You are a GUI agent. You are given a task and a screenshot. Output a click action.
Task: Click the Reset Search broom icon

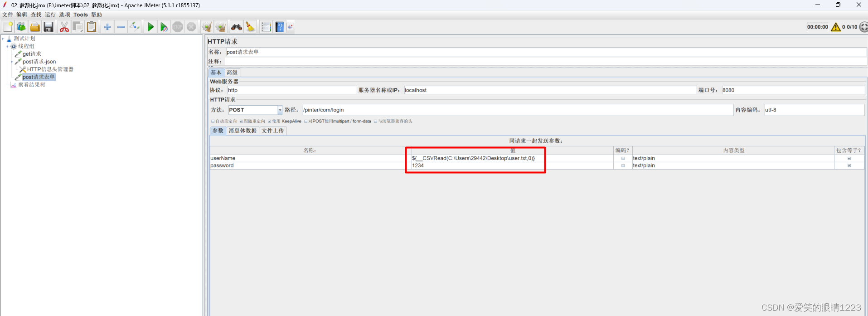pyautogui.click(x=250, y=27)
